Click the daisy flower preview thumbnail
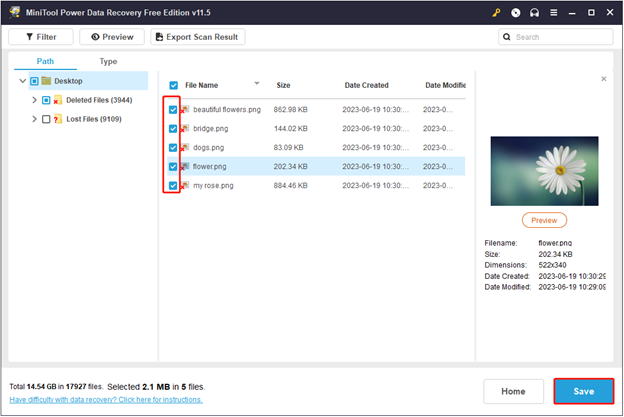624x417 pixels. point(544,171)
